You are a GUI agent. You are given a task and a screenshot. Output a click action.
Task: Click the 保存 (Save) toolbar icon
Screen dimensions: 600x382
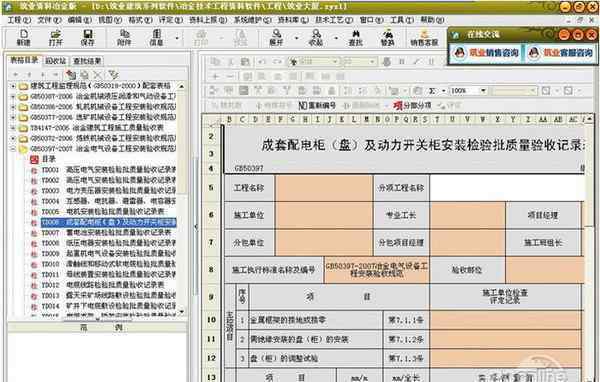(x=87, y=38)
